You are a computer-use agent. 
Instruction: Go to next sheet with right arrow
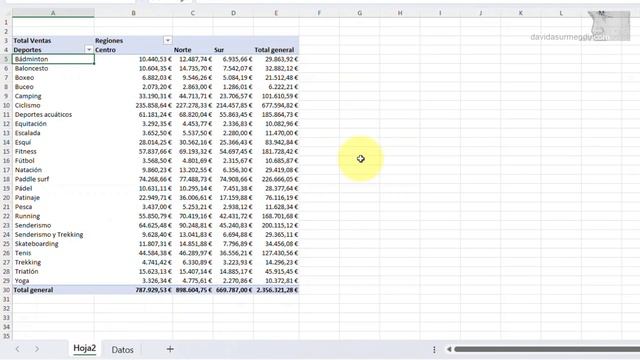pos(37,349)
